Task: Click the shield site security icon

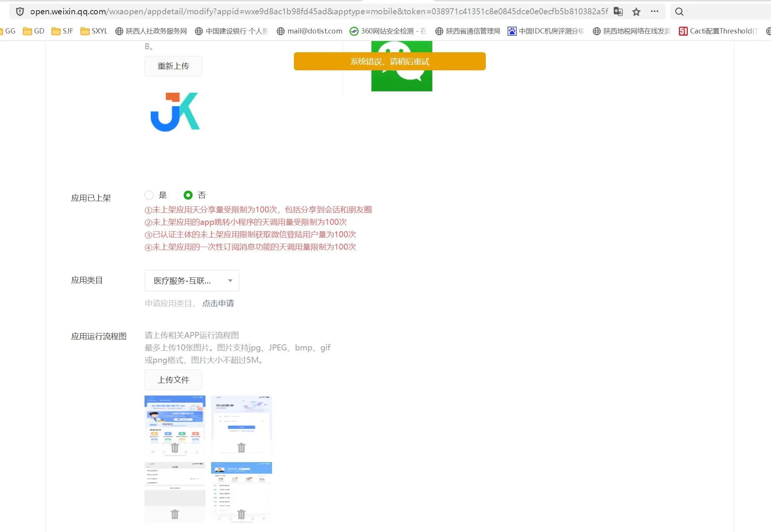Action: point(20,12)
